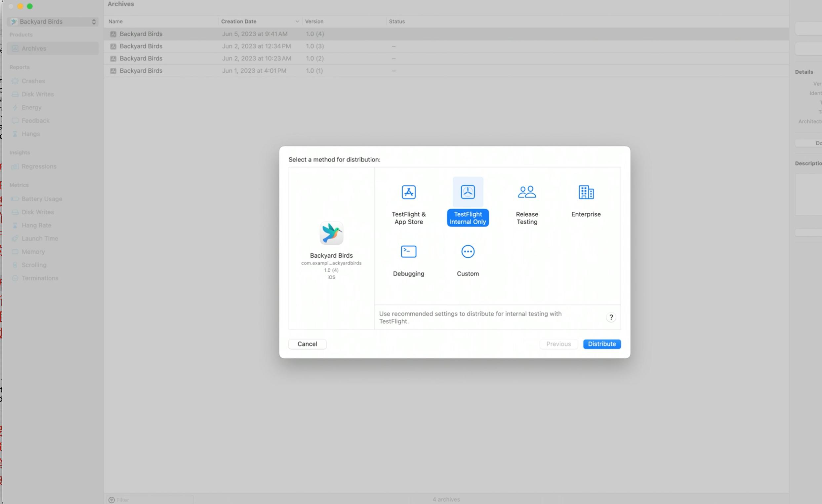The height and width of the screenshot is (504, 822).
Task: Open the Crashes report
Action: [x=33, y=81]
